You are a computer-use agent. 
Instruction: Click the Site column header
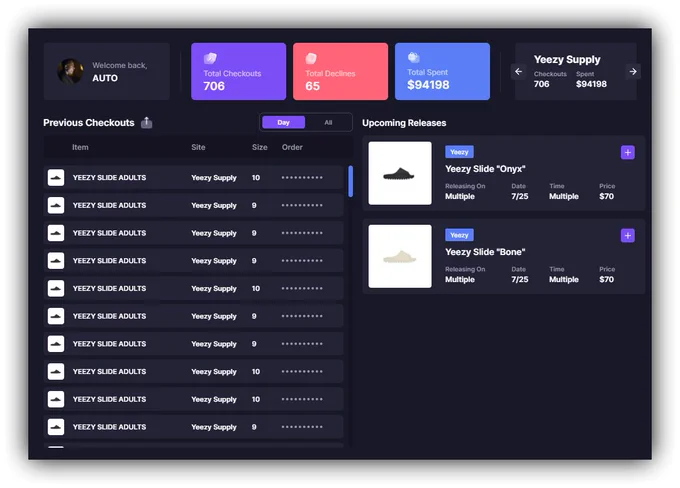coord(198,147)
